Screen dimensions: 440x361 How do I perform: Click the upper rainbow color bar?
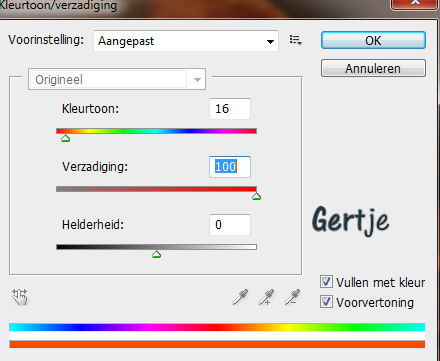click(217, 327)
